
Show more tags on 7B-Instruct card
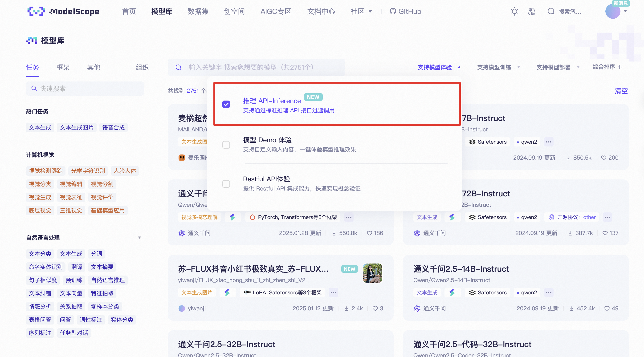tap(549, 142)
